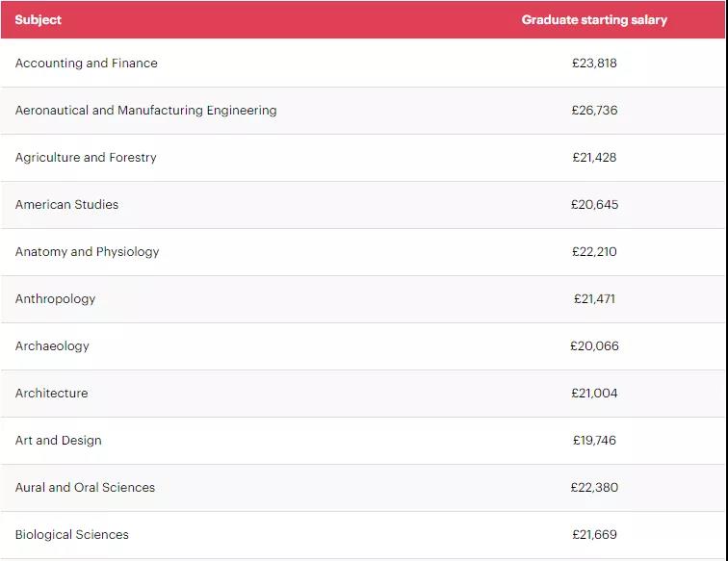Image resolution: width=728 pixels, height=561 pixels.
Task: Click the Art and Design subject
Action: click(58, 441)
